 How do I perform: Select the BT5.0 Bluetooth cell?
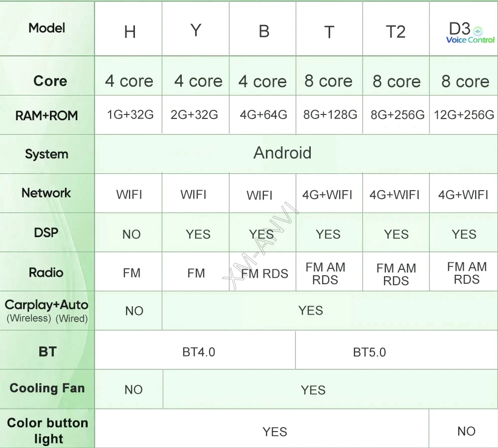(369, 352)
